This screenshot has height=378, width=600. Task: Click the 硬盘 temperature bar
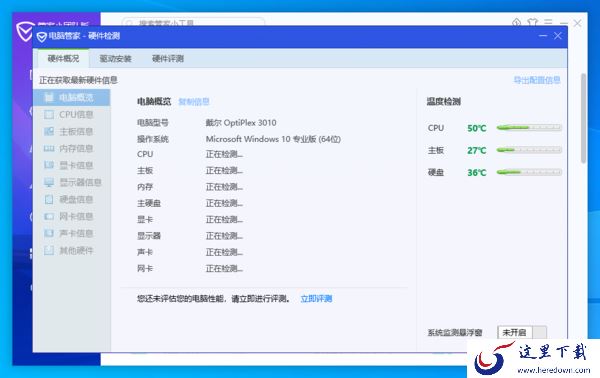point(529,172)
